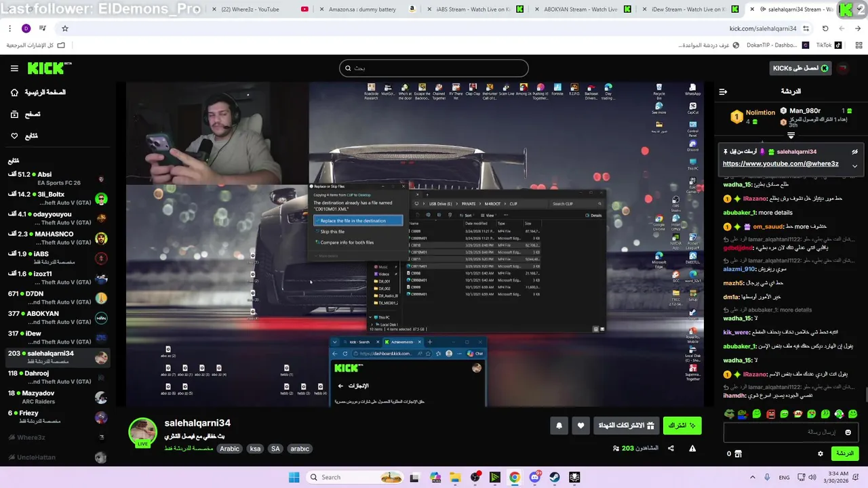Open the user avatar menu beside the KICKs button
The width and height of the screenshot is (868, 488).
tap(843, 68)
